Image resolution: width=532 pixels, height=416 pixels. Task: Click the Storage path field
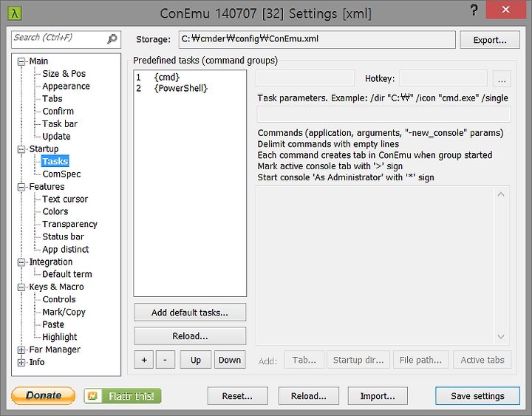317,39
